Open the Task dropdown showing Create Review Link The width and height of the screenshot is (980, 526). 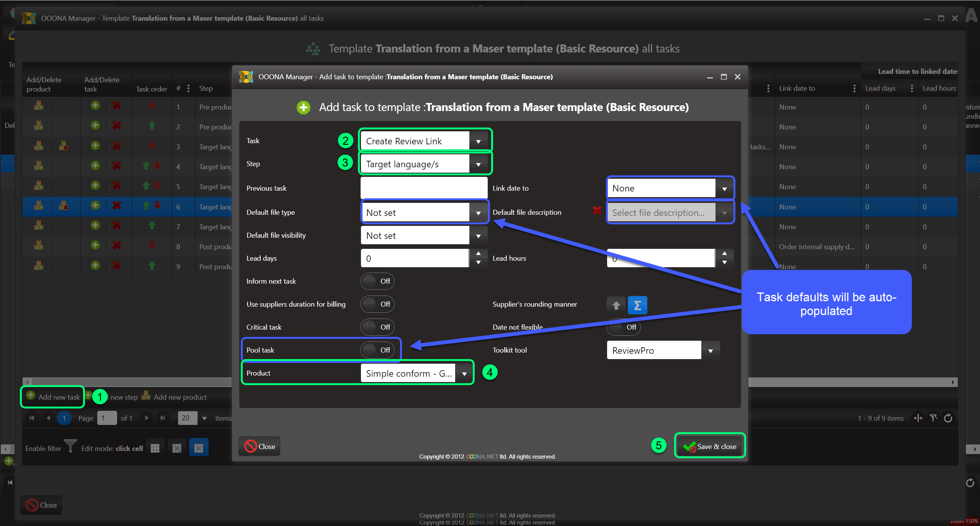[x=478, y=141]
